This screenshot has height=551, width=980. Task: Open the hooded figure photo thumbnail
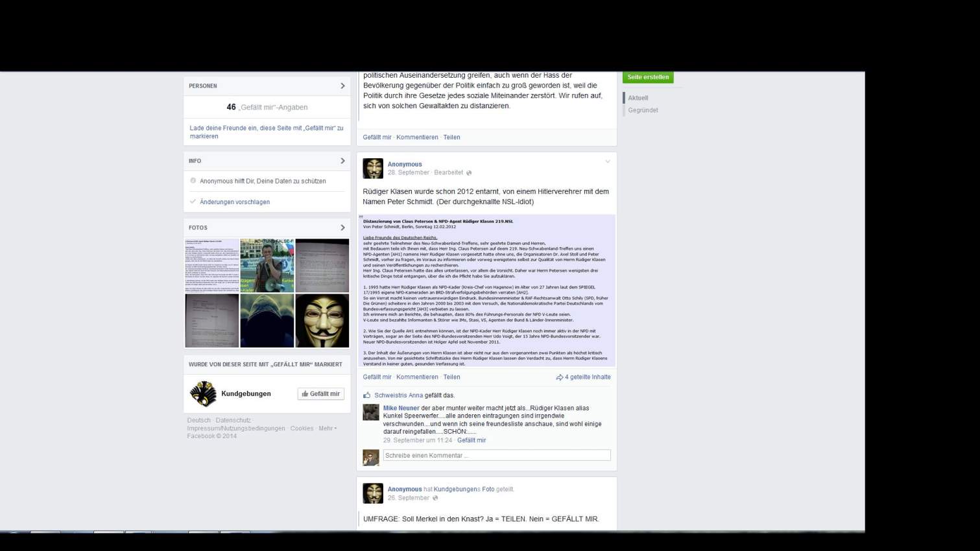267,321
